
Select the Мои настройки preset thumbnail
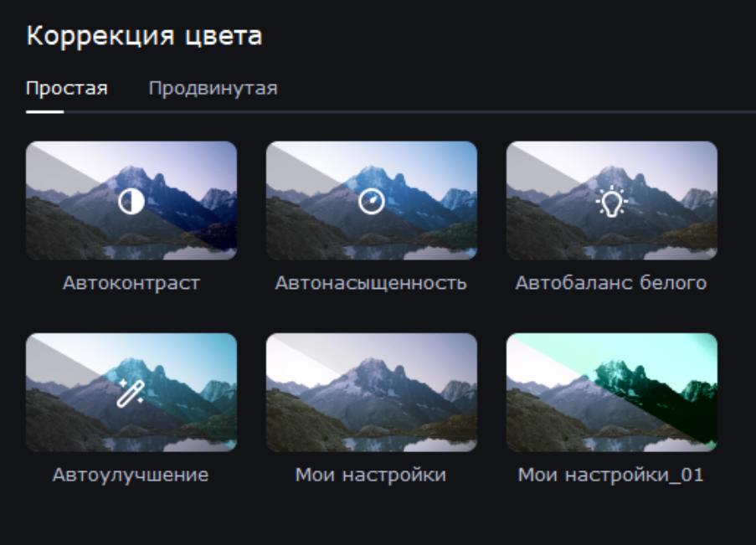pyautogui.click(x=371, y=393)
